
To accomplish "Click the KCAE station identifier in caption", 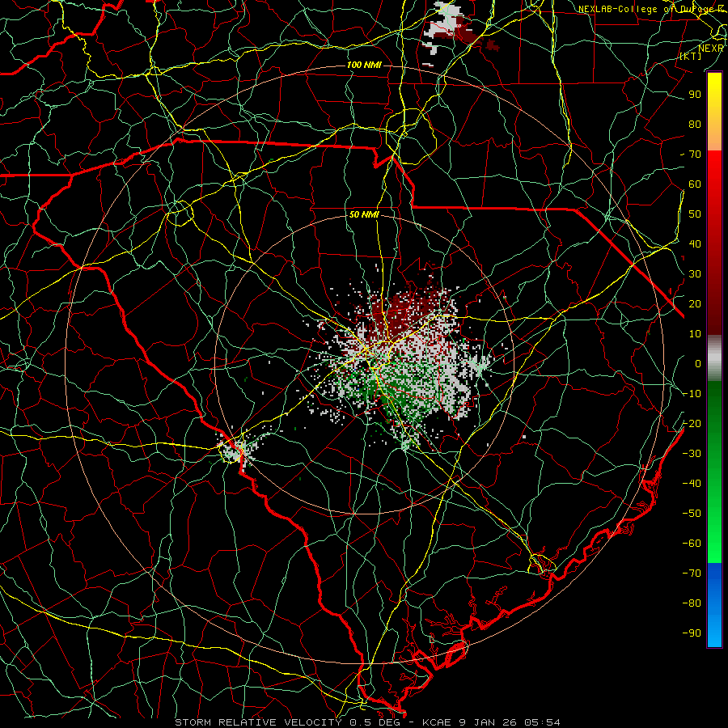I will (437, 722).
